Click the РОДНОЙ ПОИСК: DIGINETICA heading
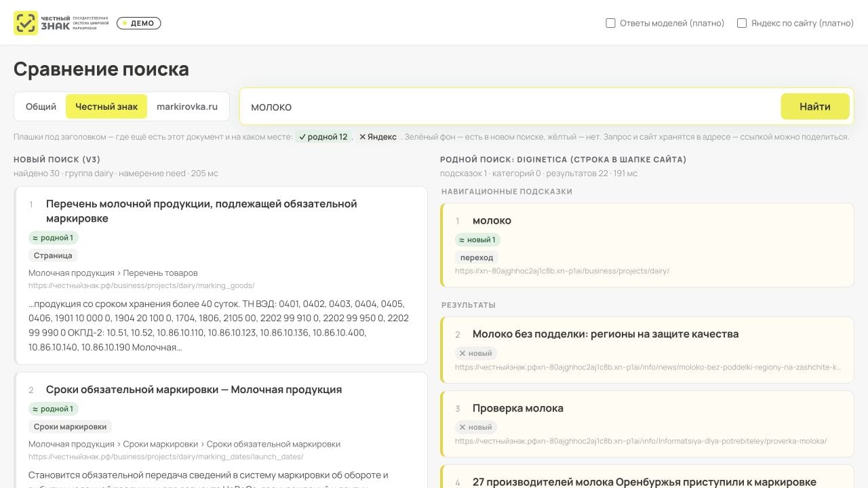The width and height of the screenshot is (868, 488). click(x=564, y=160)
